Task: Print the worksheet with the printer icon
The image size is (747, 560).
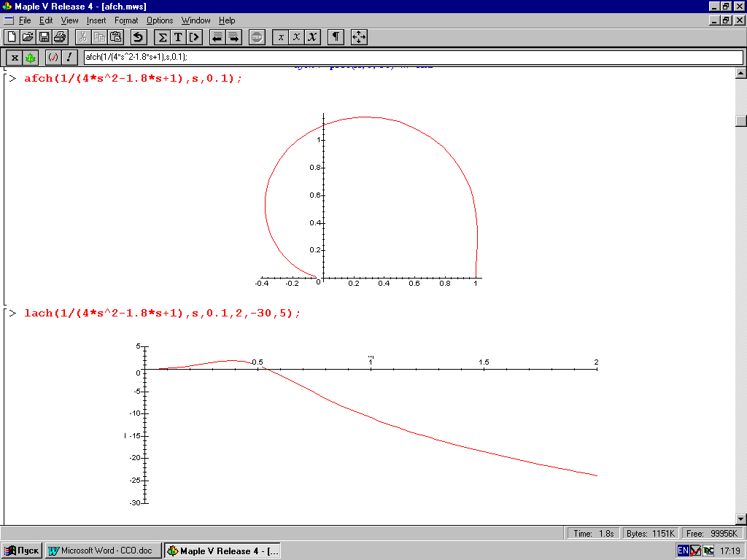Action: pyautogui.click(x=60, y=37)
